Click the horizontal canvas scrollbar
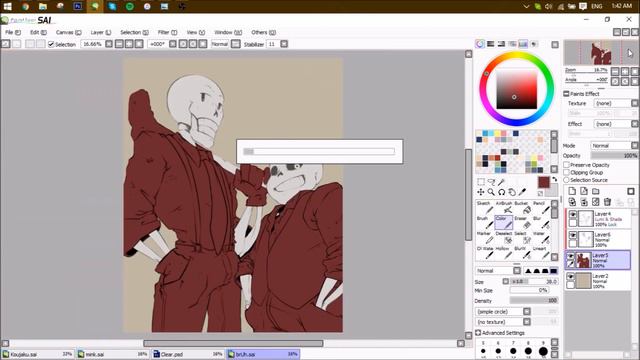The image size is (640, 360). (x=233, y=344)
